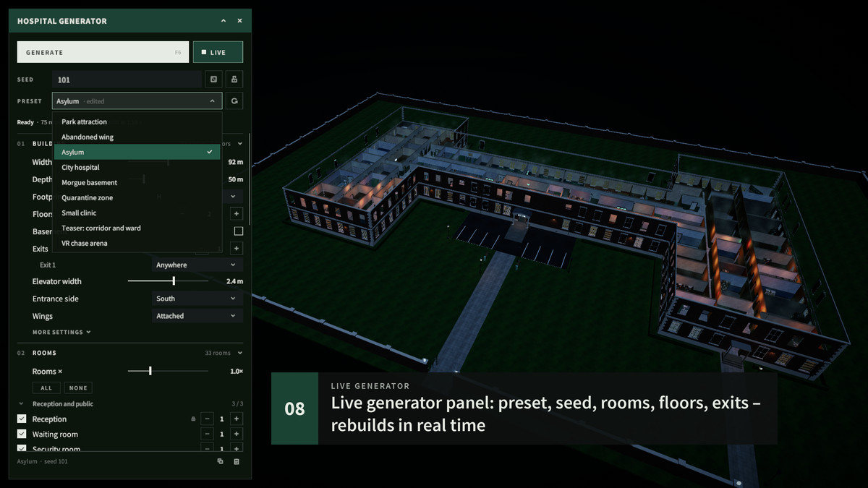Viewport: 868px width, 488px height.
Task: Toggle the Live mode button
Action: pyautogui.click(x=218, y=52)
